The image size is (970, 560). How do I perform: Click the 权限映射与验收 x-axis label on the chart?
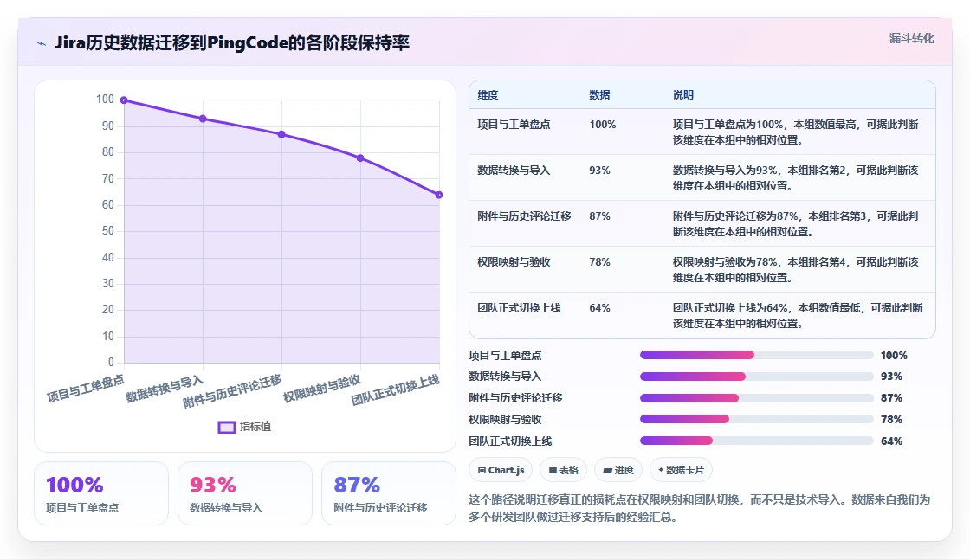(x=321, y=389)
